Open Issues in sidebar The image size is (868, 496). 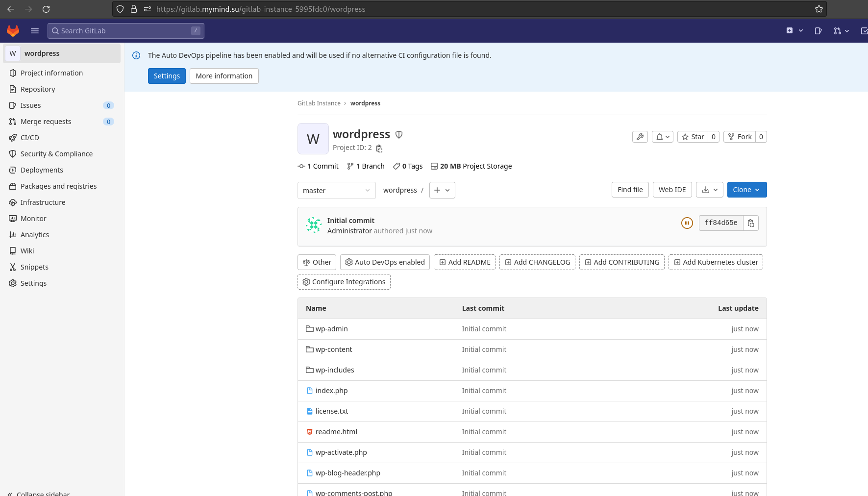tap(62, 105)
